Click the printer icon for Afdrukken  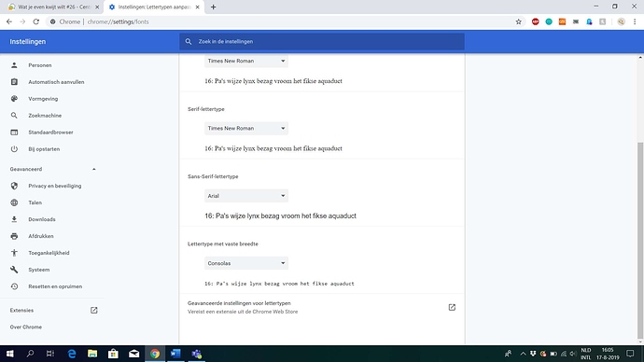pyautogui.click(x=14, y=236)
